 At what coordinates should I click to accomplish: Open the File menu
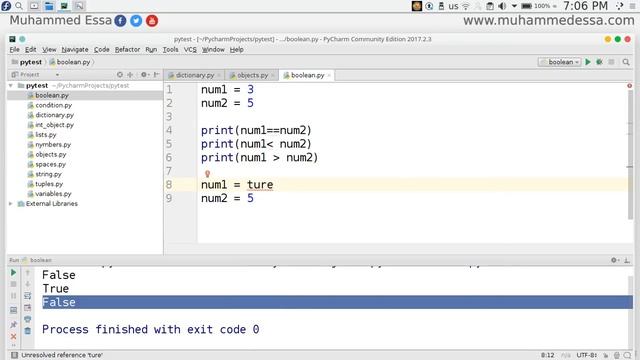tap(14, 49)
